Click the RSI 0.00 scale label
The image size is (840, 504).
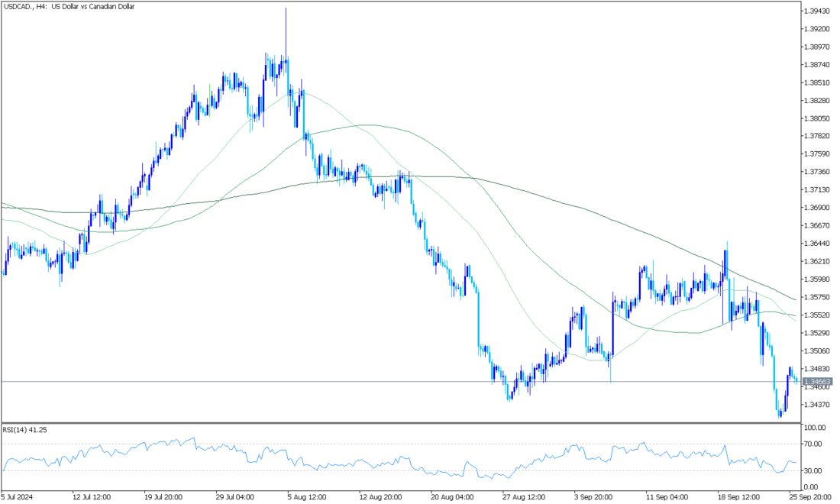(x=812, y=487)
